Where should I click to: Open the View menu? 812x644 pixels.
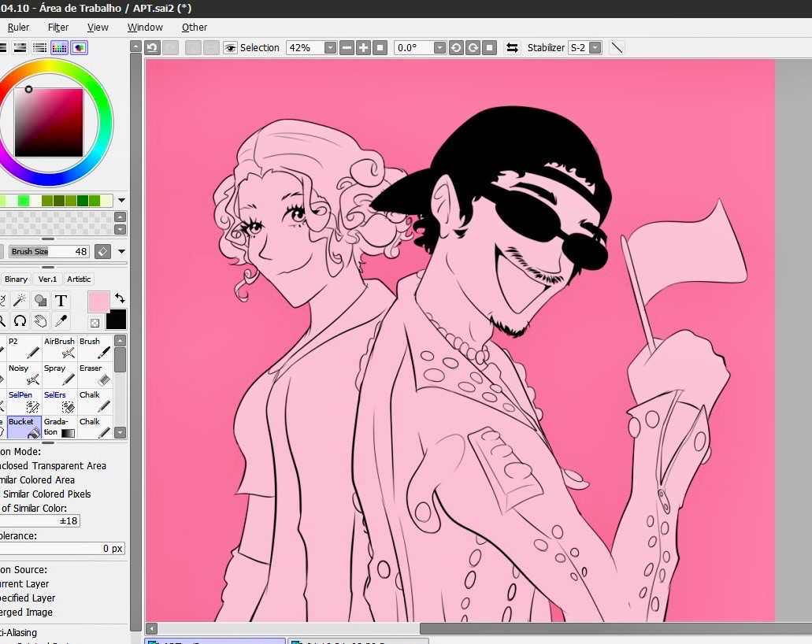click(98, 28)
